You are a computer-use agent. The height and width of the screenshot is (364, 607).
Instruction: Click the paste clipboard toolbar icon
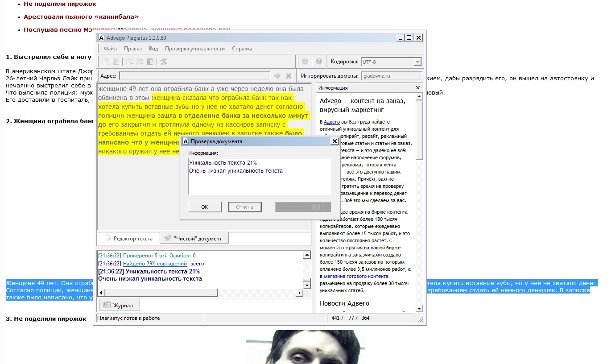click(150, 62)
